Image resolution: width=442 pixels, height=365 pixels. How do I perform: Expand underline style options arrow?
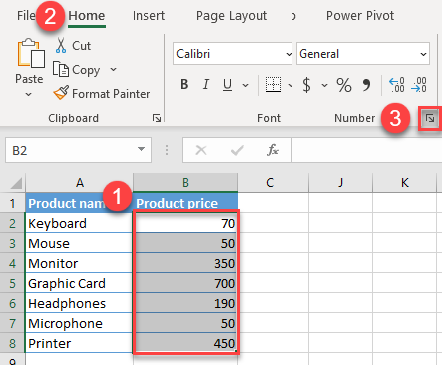click(246, 85)
